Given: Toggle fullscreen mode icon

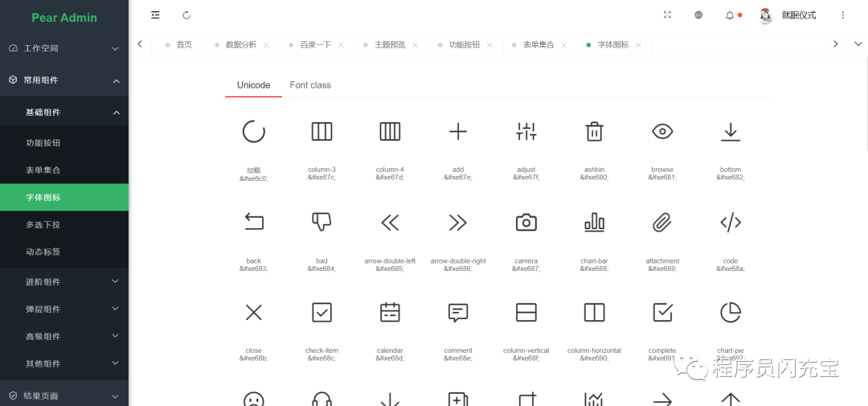Looking at the screenshot, I should coord(667,15).
